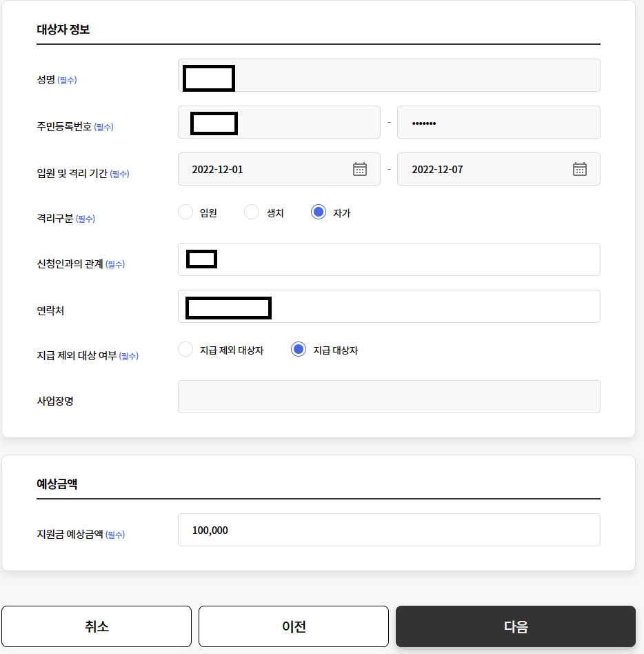Focus the 성명 name input field
This screenshot has width=644, height=654.
389,75
